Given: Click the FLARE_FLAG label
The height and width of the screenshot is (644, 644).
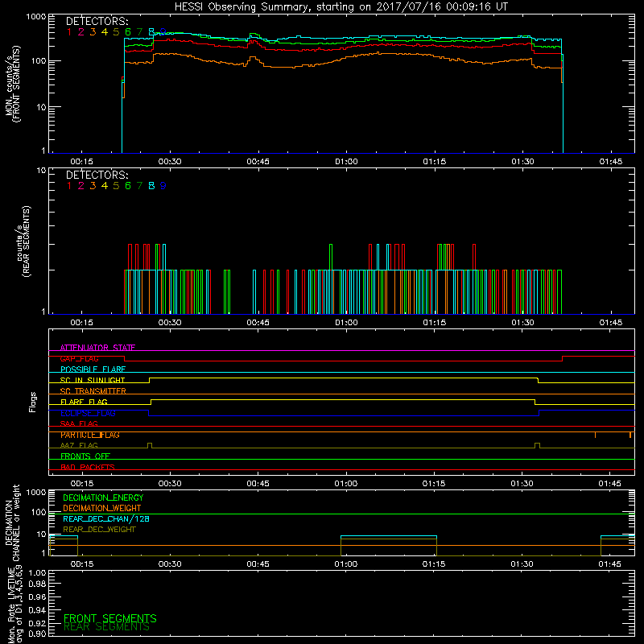Looking at the screenshot, I should [x=84, y=402].
